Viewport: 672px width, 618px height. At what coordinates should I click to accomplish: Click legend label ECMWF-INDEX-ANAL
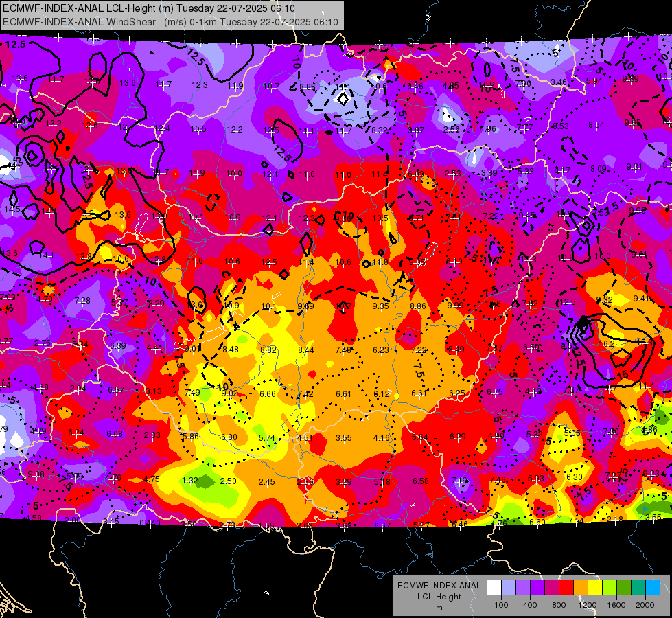coord(439,586)
